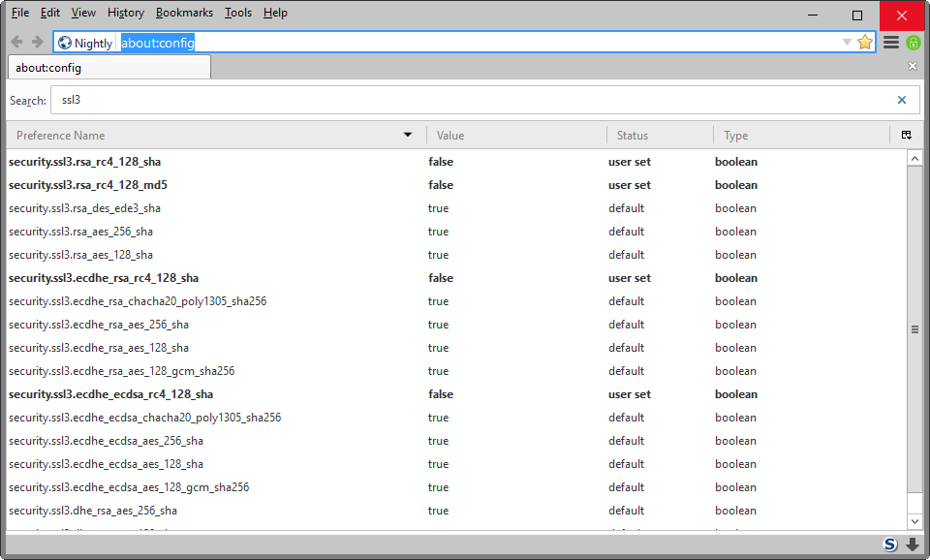Open the Bookmarks menu
Viewport: 930px width, 560px height.
coord(184,13)
